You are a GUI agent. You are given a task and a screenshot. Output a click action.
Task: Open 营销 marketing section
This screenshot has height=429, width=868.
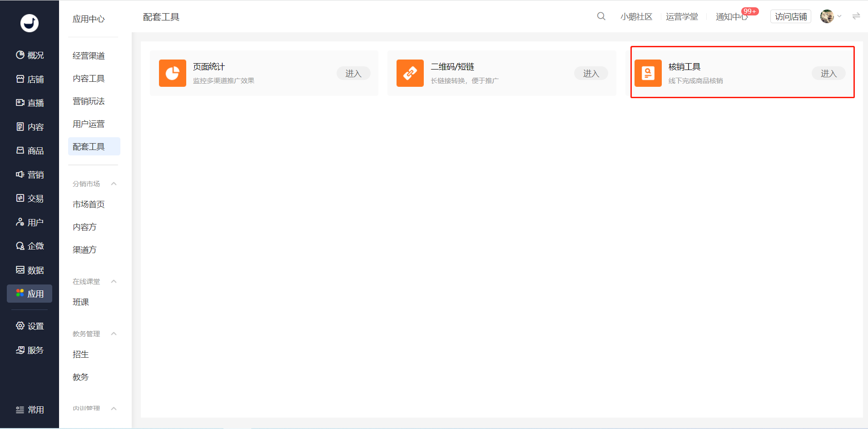[x=30, y=175]
